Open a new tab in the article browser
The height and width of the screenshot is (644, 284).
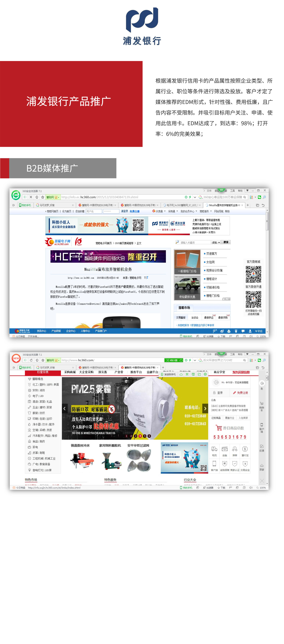(247, 205)
